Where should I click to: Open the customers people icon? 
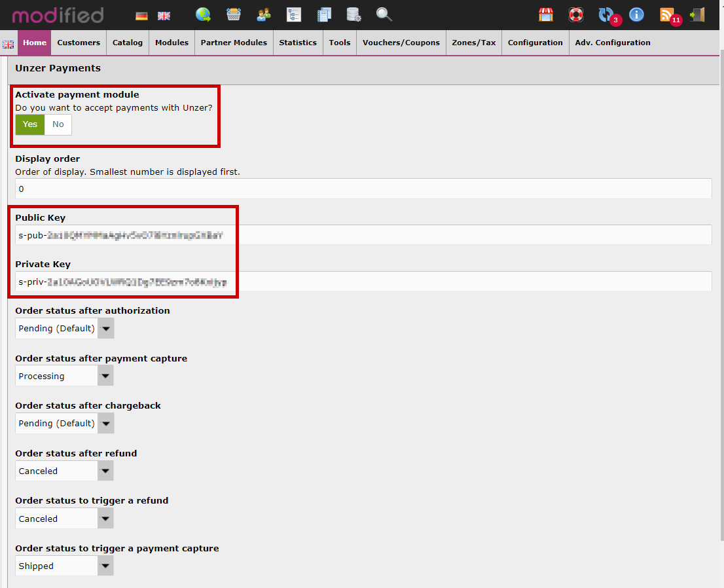tap(264, 15)
